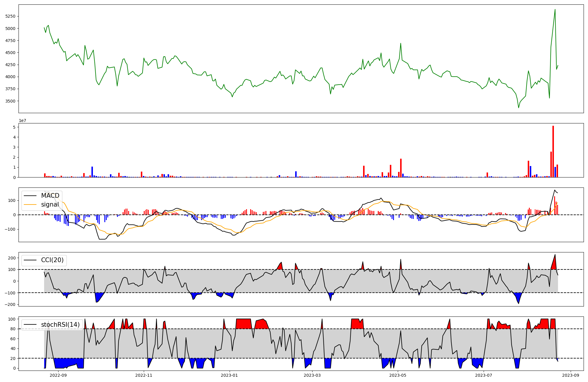Click the stochRSI(14) legend label
Viewport: 588px width, 382px height.
[60, 325]
